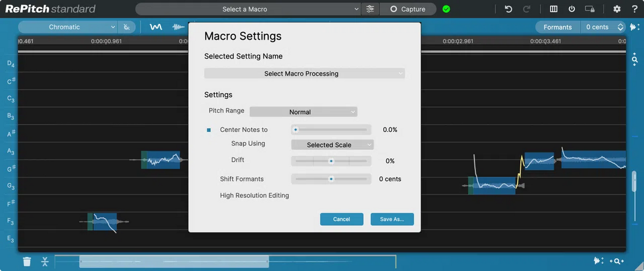Open the Select Macro Processing dropdown
The width and height of the screenshot is (644, 271).
tap(304, 74)
